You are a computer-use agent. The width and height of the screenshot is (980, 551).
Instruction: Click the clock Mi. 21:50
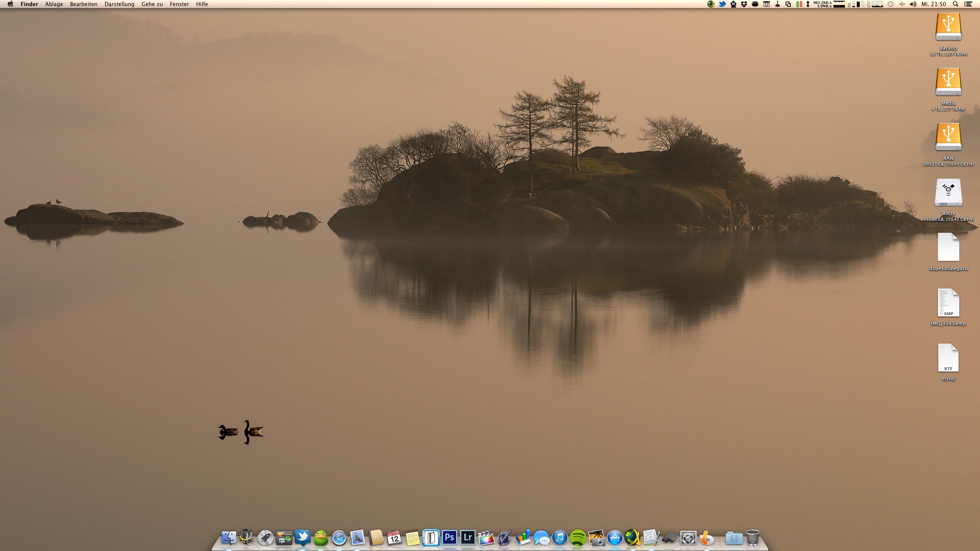pyautogui.click(x=934, y=4)
